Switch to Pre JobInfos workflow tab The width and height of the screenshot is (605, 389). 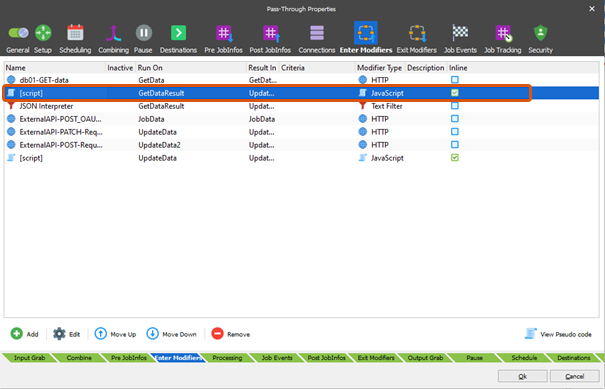tap(128, 358)
